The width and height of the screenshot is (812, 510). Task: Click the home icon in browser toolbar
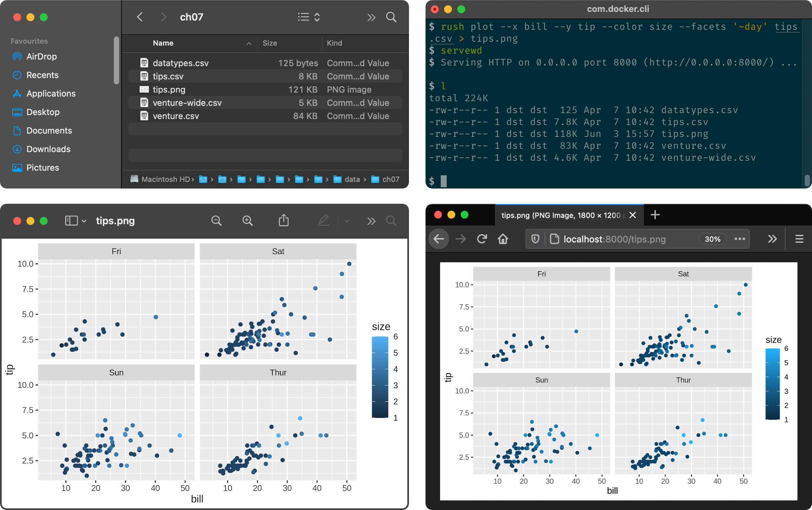pyautogui.click(x=504, y=239)
